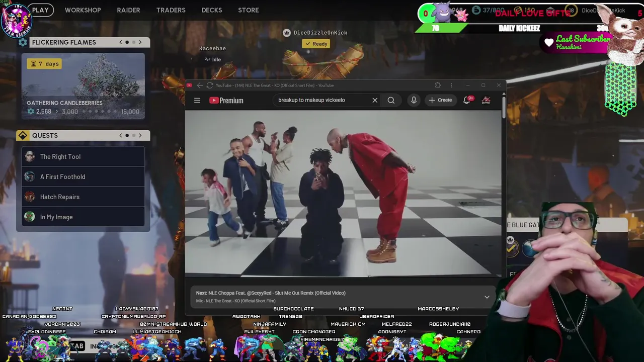This screenshot has width=644, height=362.
Task: Select first page dot in Flickering Flames
Action: (x=127, y=42)
